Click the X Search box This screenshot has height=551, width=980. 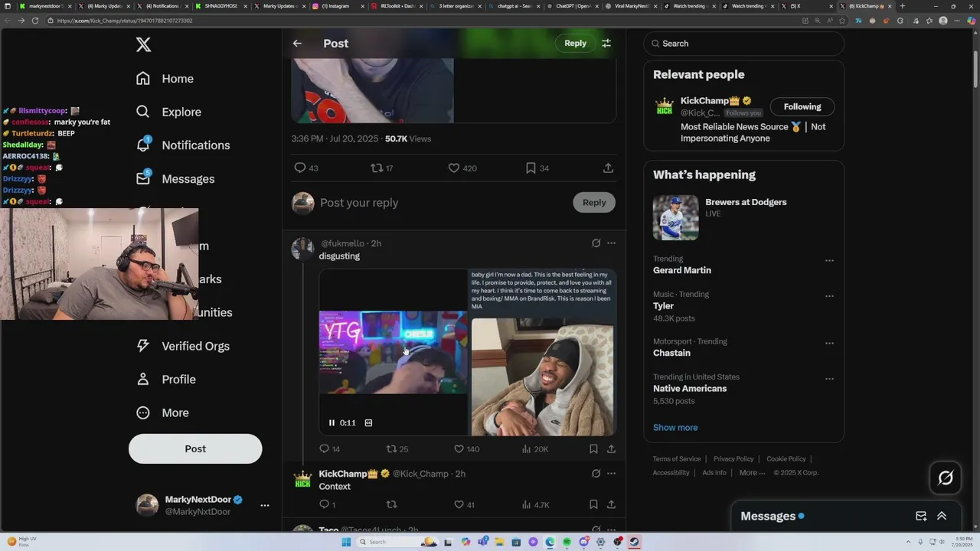click(743, 44)
